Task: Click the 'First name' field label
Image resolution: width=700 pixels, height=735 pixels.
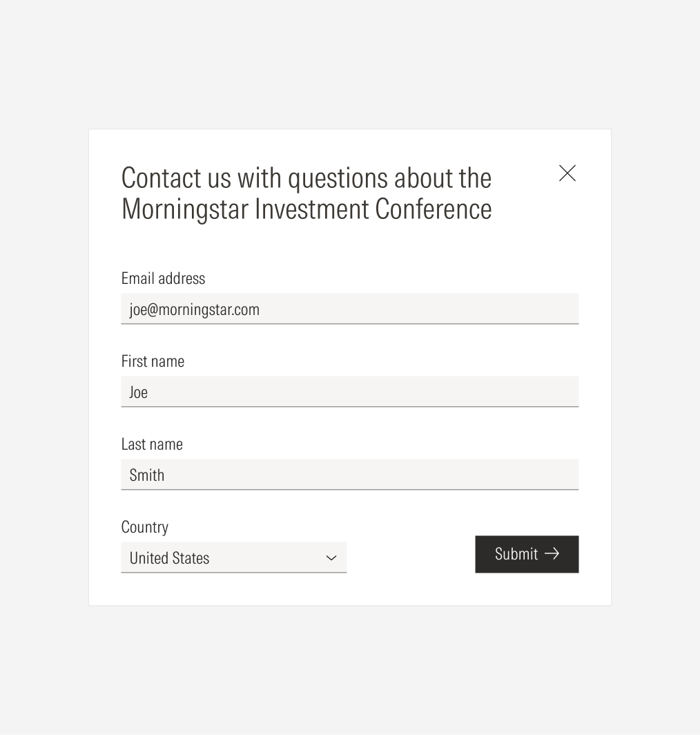Action: tap(153, 361)
